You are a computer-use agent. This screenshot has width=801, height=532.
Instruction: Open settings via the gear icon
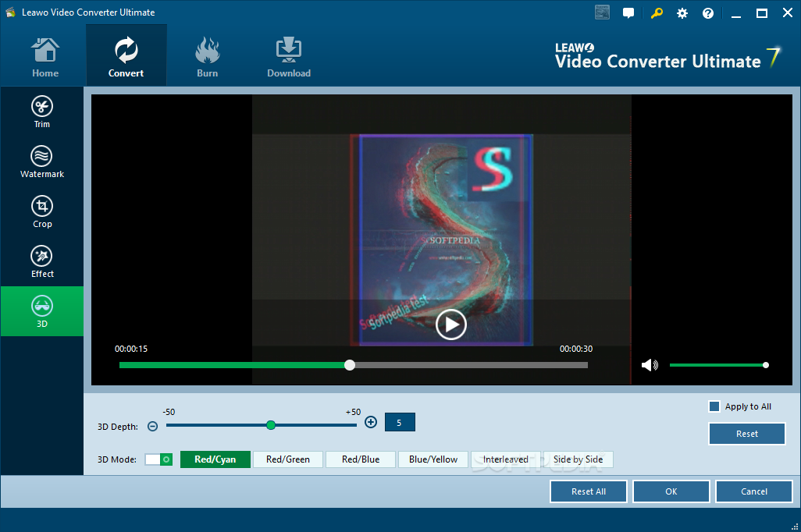pos(682,14)
